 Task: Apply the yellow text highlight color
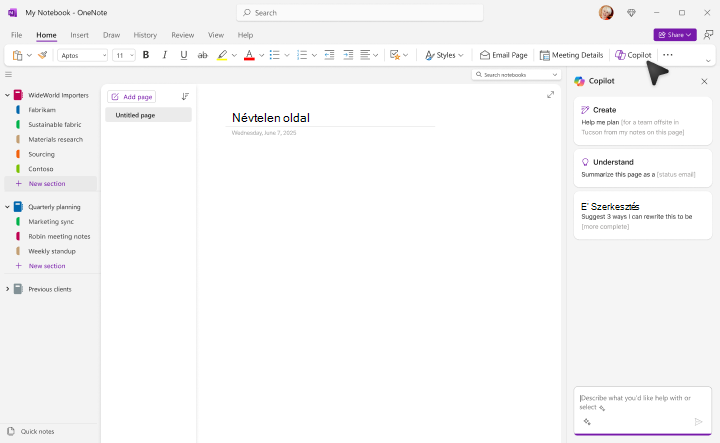[x=222, y=55]
